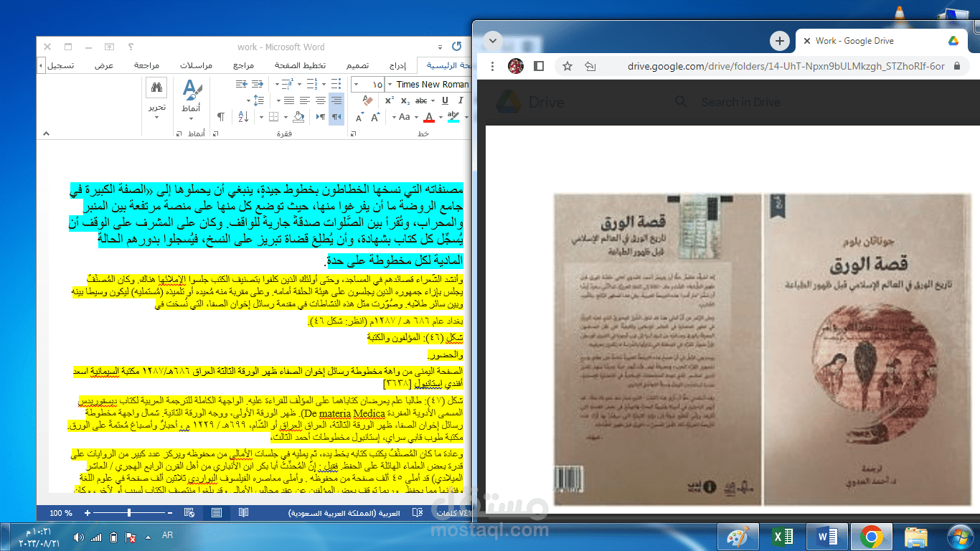Click Chrome side panel icon
This screenshot has width=980, height=551.
539,66
